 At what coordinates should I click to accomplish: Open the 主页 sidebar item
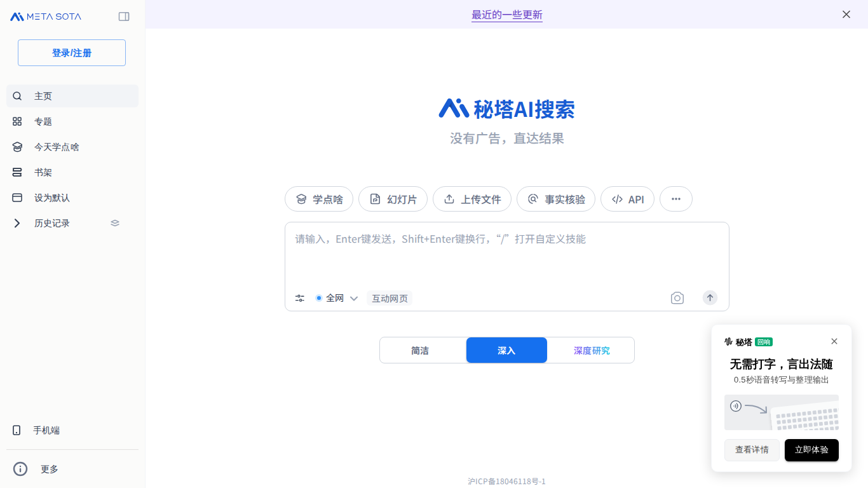72,96
